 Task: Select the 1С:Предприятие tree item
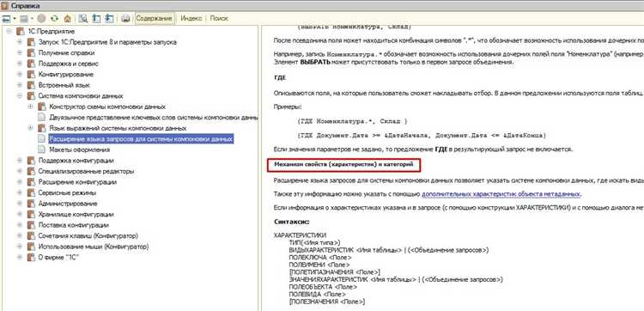[x=51, y=32]
